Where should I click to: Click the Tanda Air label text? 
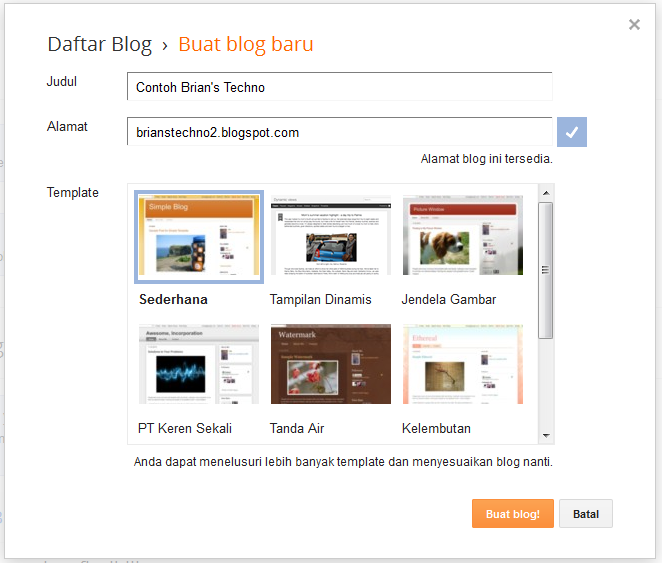tap(297, 428)
